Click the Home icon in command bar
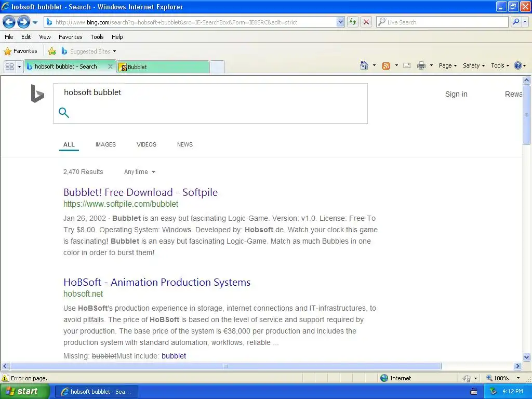This screenshot has width=532, height=399. pyautogui.click(x=364, y=65)
